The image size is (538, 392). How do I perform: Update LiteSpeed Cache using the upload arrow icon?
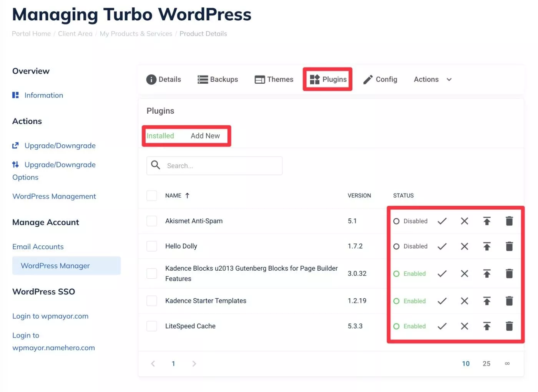(487, 326)
